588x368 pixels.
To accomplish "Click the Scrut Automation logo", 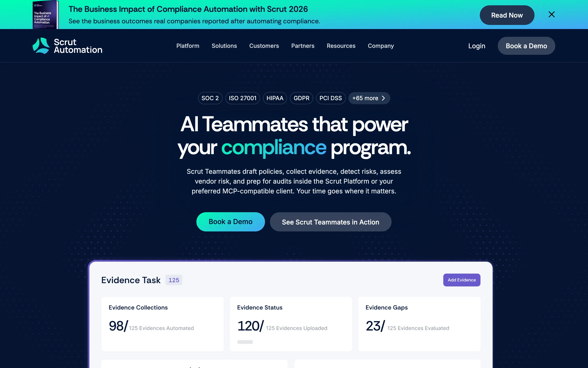I will pos(67,46).
